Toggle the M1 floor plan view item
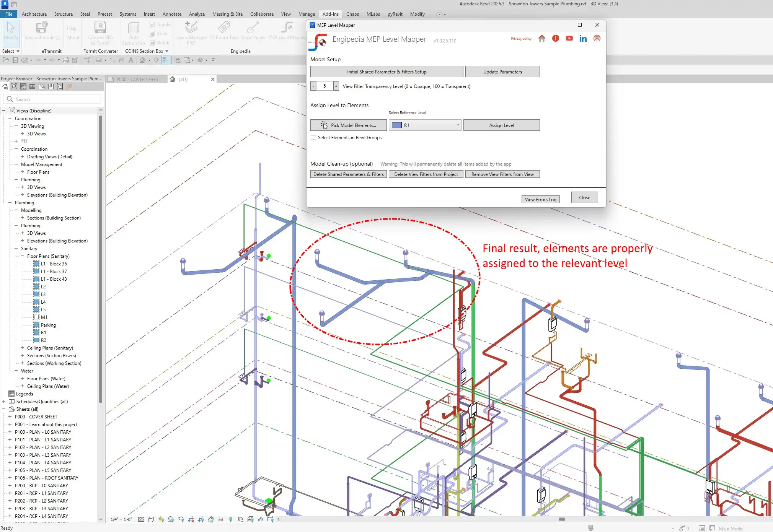This screenshot has height=532, width=773. [x=44, y=317]
